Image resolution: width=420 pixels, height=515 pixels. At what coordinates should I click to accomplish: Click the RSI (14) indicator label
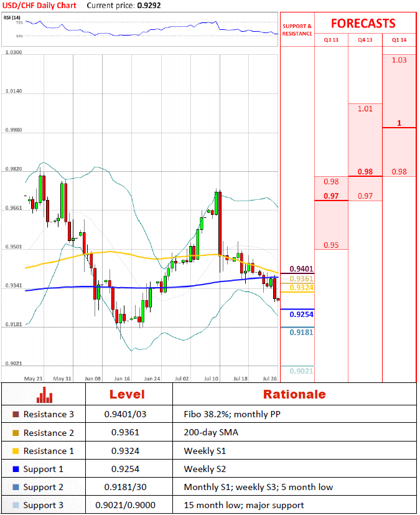pyautogui.click(x=12, y=17)
